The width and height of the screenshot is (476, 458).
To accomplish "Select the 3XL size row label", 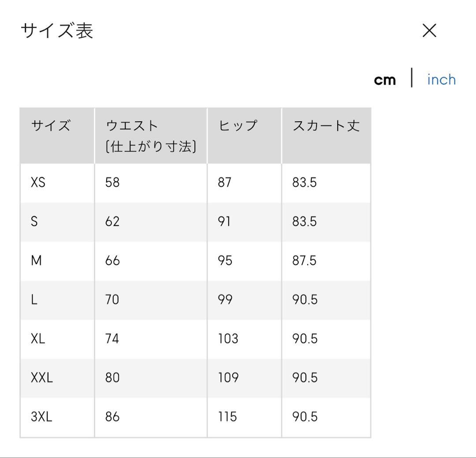I will click(41, 417).
